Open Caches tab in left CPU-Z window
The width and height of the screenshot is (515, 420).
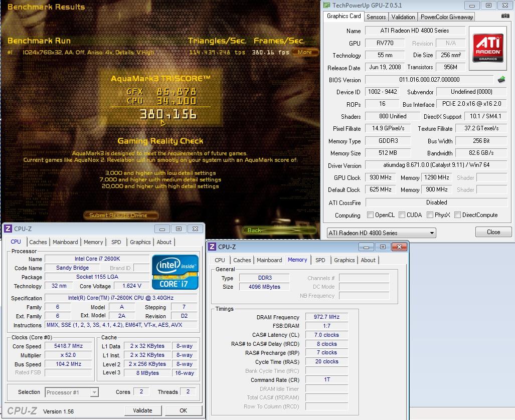[38, 242]
